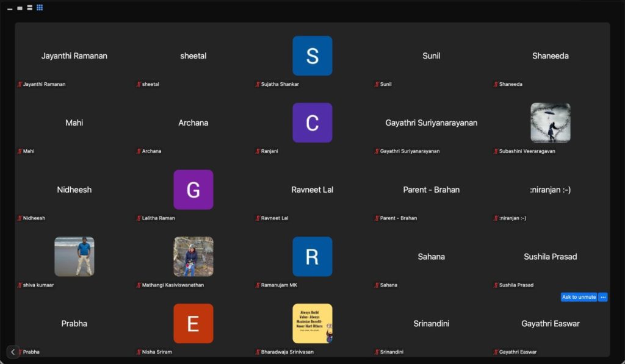Viewport: 625px width, 364px height.
Task: Click Nisha Sriram's orange E avatar
Action: coord(193,324)
